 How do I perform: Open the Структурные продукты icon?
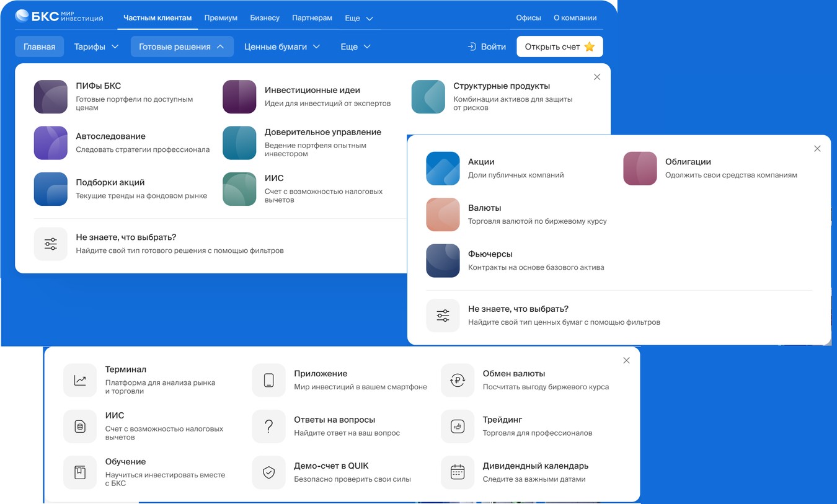tap(428, 97)
